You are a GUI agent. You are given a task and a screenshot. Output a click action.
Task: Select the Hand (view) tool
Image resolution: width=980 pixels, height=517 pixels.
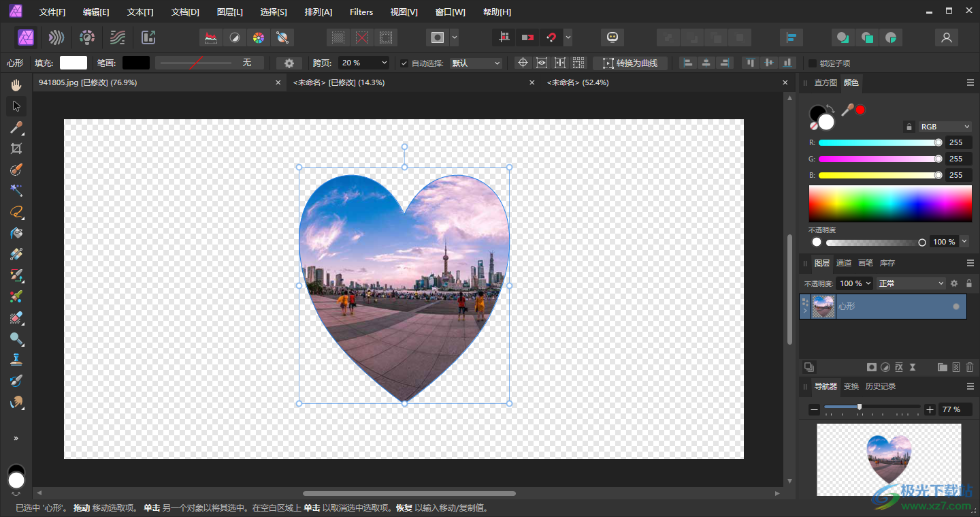[16, 85]
